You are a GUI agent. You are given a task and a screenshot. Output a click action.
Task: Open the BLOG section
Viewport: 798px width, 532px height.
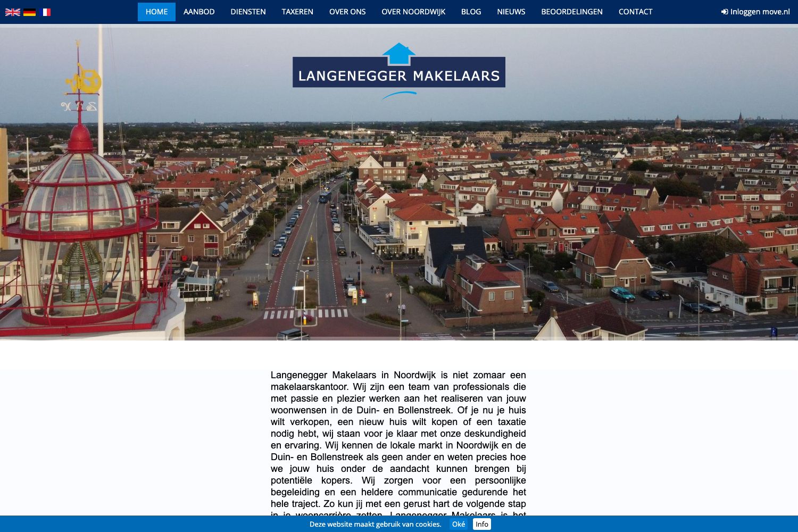[x=471, y=12]
